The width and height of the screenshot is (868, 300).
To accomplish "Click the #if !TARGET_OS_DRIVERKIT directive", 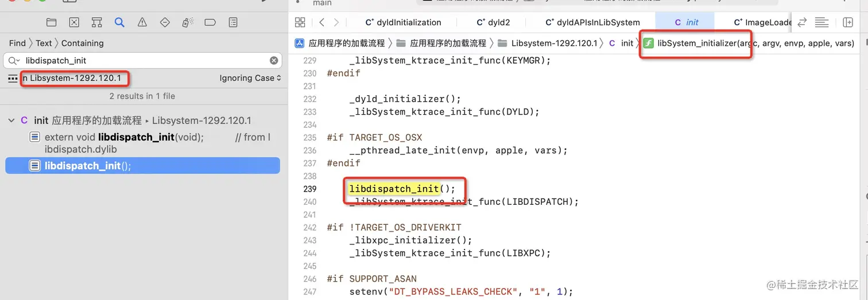I will [394, 227].
